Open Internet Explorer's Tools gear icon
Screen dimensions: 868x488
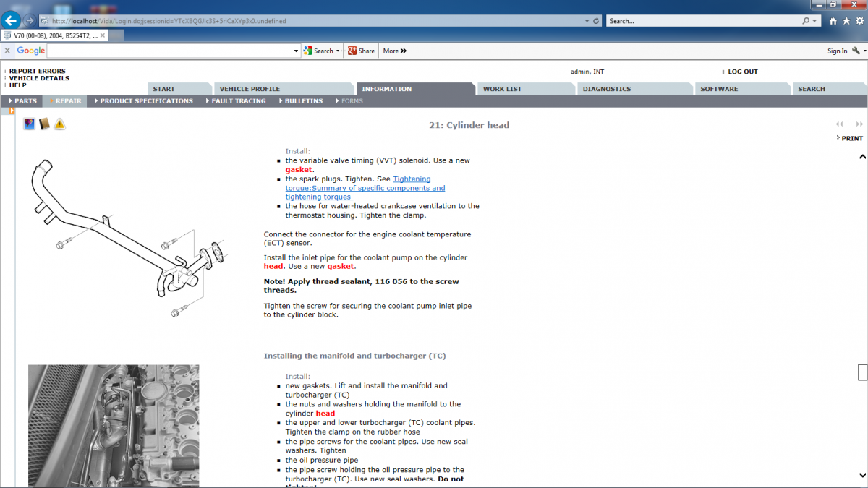coord(859,21)
